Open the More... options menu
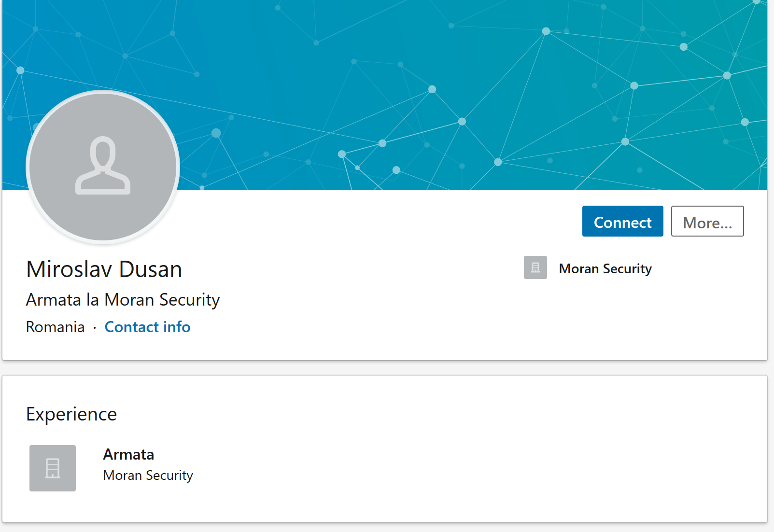The width and height of the screenshot is (774, 532). pos(707,222)
